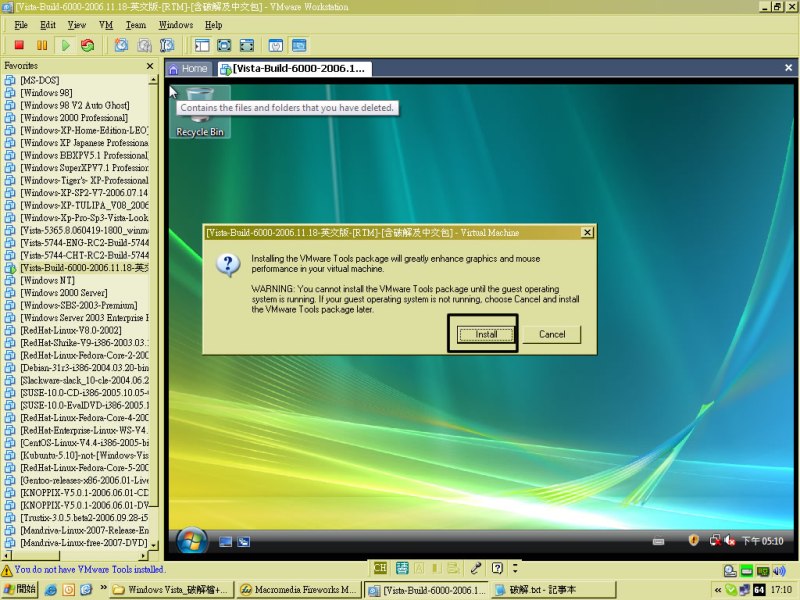This screenshot has width=800, height=600.
Task: Open the View menu
Action: pyautogui.click(x=77, y=25)
